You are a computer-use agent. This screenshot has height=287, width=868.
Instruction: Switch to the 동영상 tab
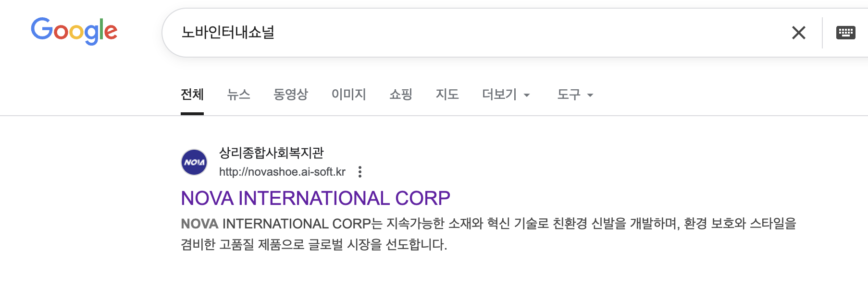click(290, 94)
